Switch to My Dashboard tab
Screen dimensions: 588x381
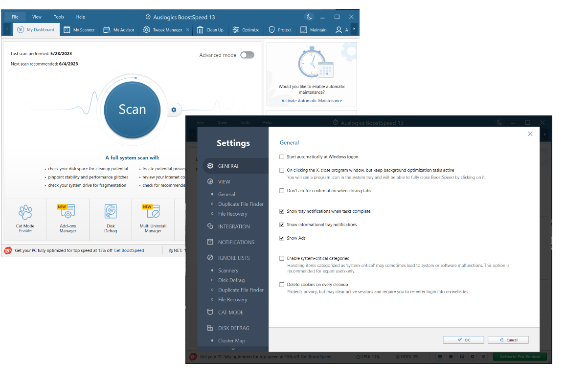click(x=36, y=29)
